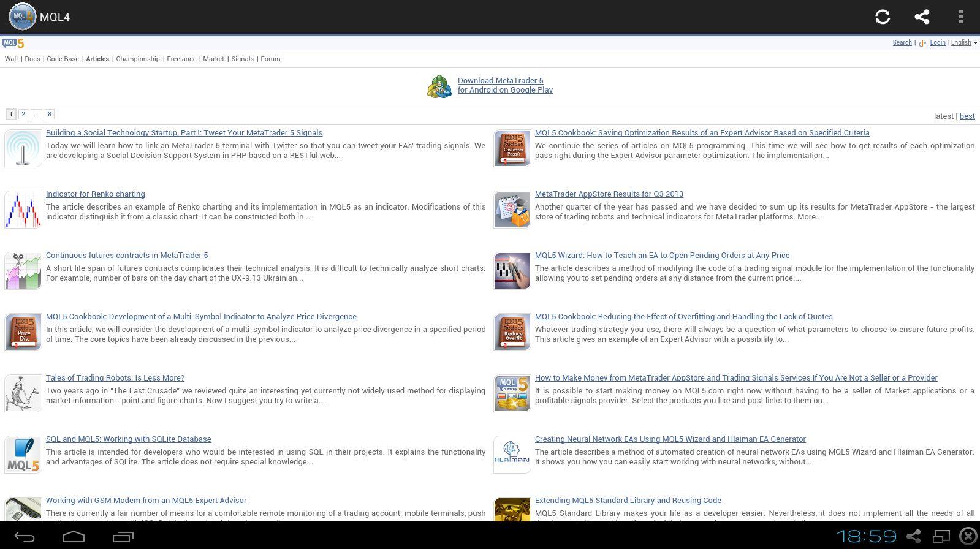Select page 1 in pagination

pyautogui.click(x=10, y=114)
